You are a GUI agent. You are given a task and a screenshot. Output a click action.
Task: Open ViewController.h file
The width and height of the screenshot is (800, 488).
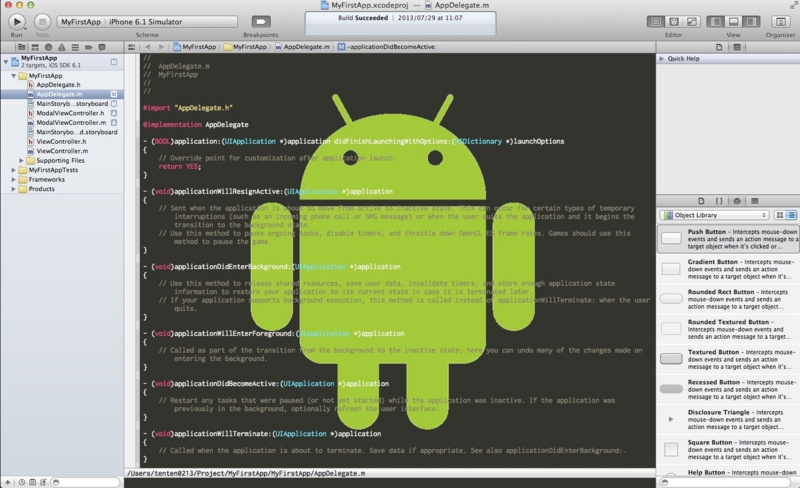61,141
